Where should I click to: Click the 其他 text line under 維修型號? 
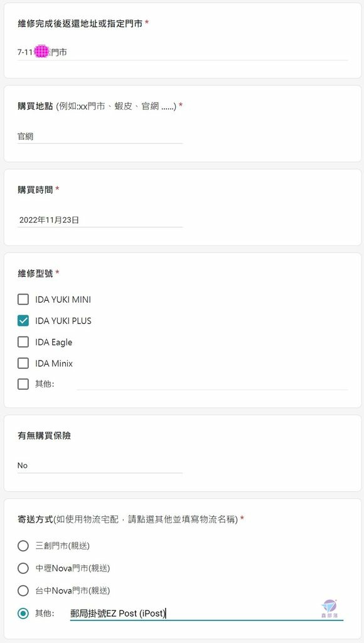click(212, 384)
